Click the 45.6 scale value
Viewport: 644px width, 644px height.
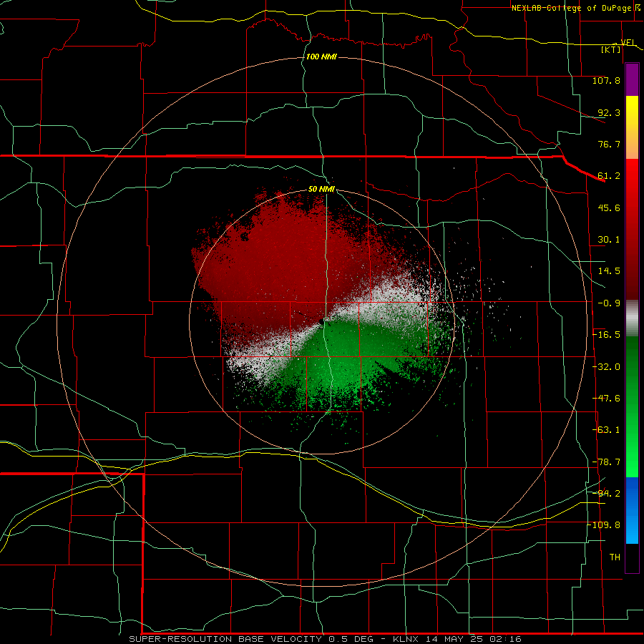[609, 208]
